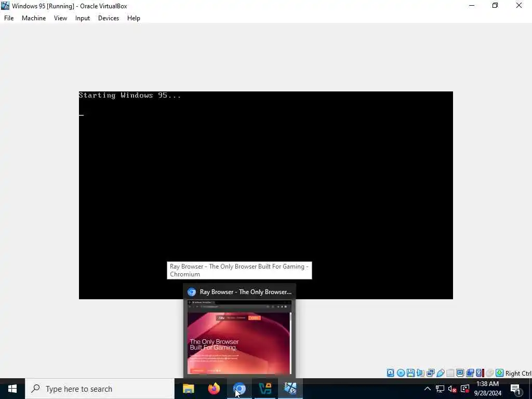This screenshot has height=399, width=532.
Task: Click inside the Windows 95 VM screen
Action: pyautogui.click(x=265, y=195)
